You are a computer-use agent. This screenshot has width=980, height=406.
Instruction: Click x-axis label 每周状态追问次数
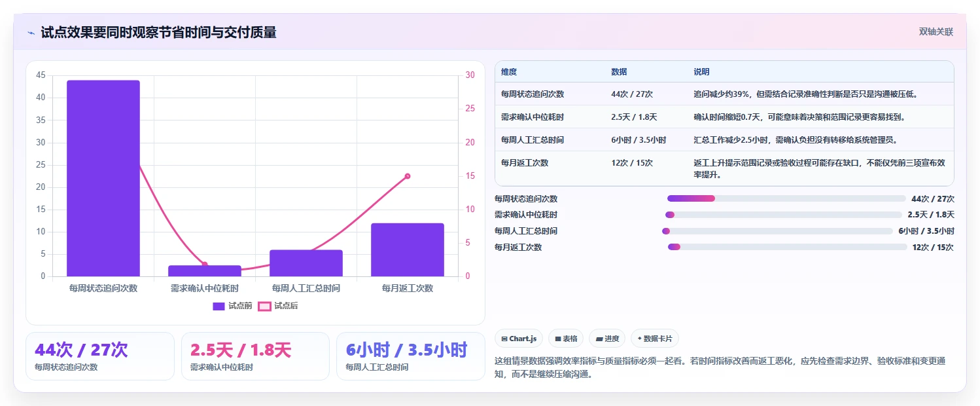[x=103, y=288]
